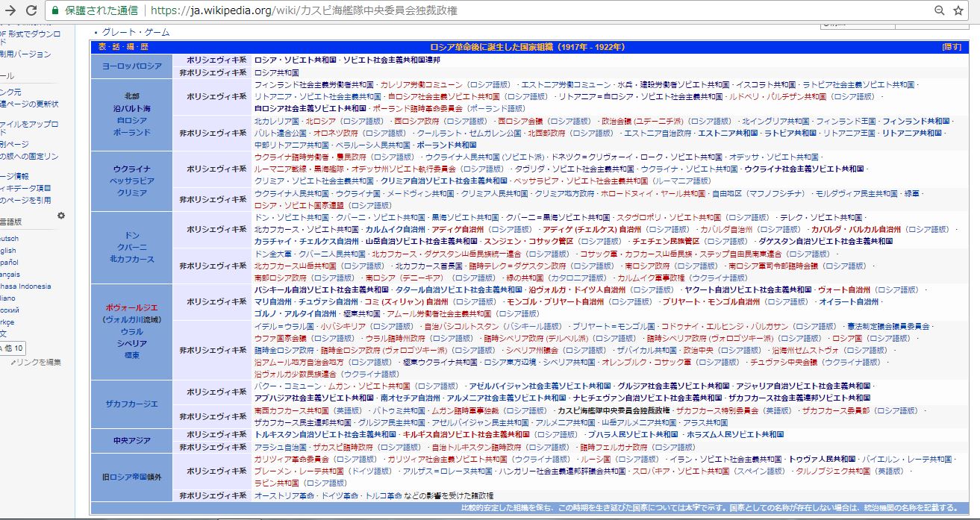Open the クバーニ group heading
Viewport: 980px width, 520px height.
click(131, 247)
